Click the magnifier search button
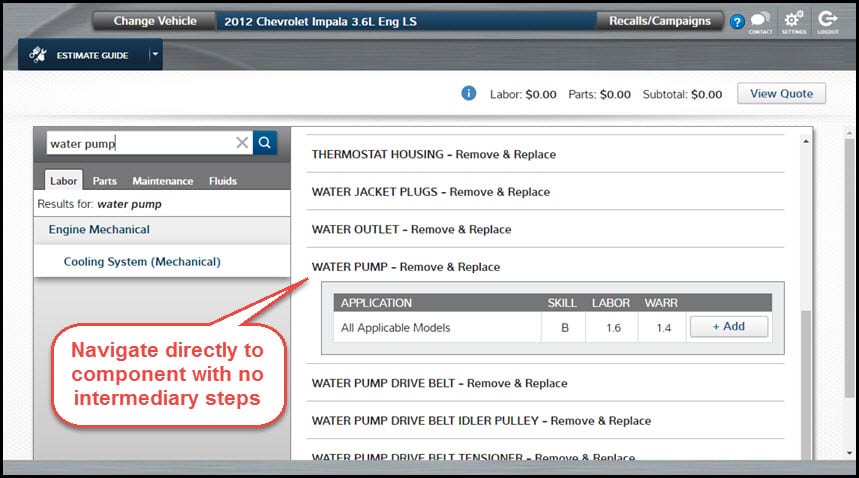 coord(264,143)
